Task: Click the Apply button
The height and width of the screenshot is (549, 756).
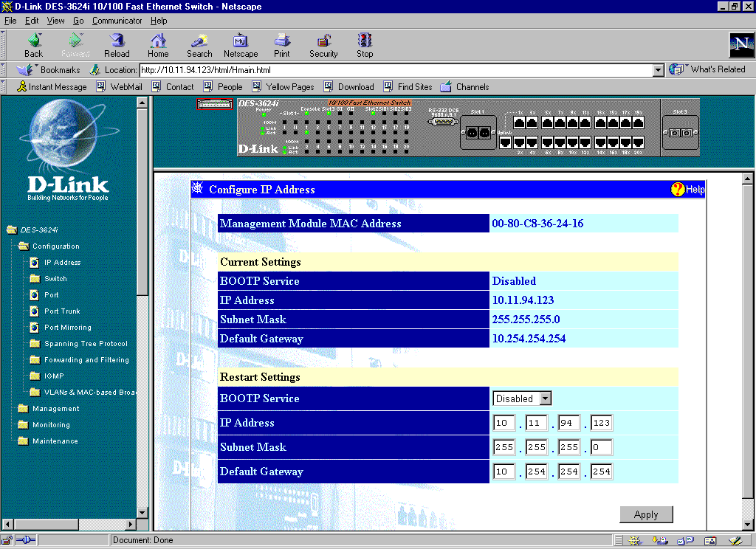Action: click(646, 514)
